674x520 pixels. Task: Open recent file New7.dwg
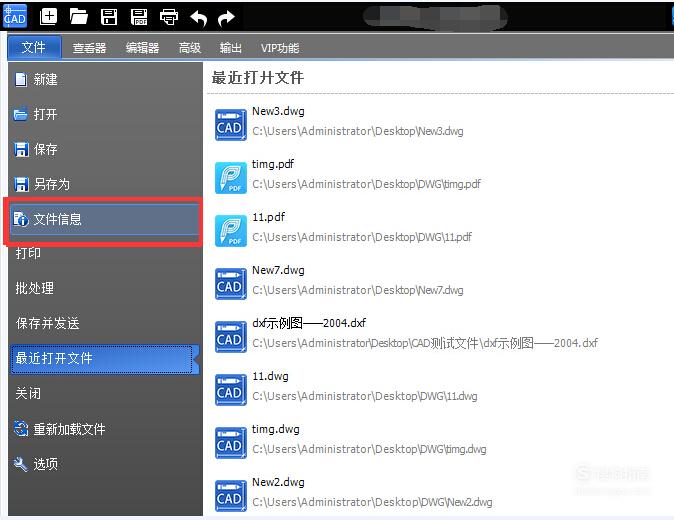point(279,271)
